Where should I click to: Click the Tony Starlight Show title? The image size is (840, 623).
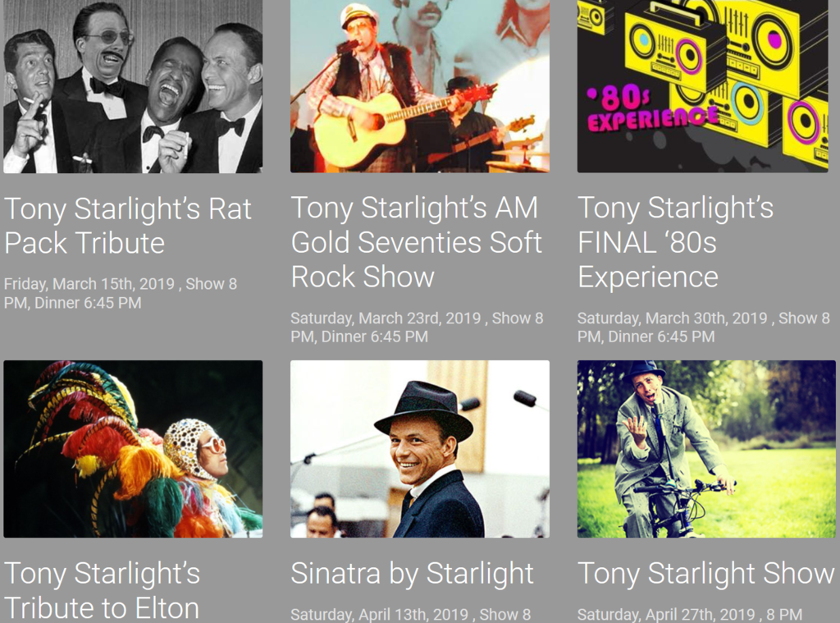click(705, 574)
